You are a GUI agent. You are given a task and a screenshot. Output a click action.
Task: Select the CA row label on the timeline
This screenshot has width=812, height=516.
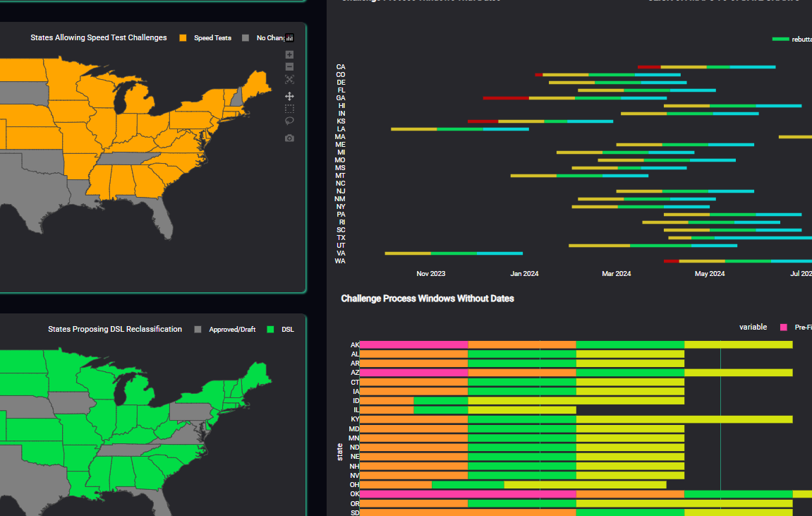tap(341, 66)
